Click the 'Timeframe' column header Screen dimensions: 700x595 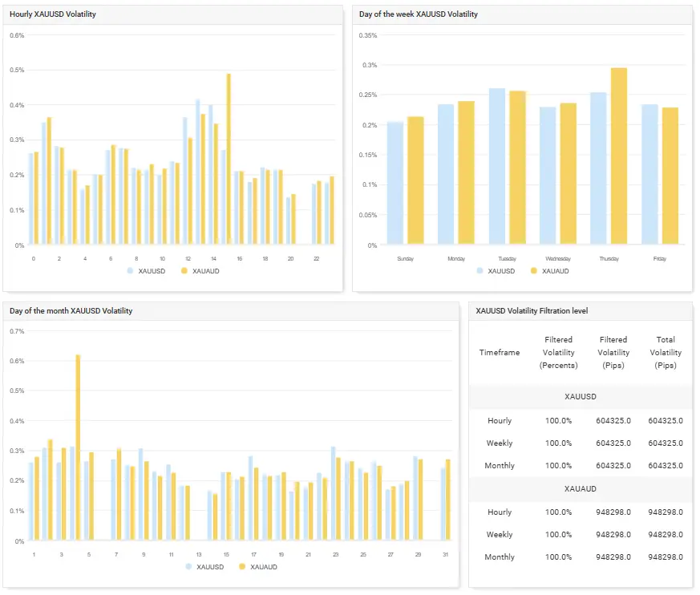click(500, 353)
